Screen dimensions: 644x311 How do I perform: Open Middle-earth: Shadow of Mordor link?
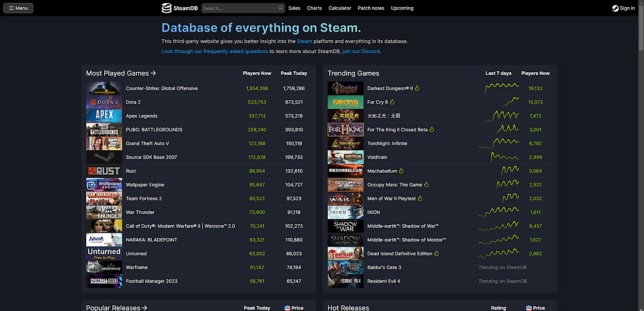point(407,240)
